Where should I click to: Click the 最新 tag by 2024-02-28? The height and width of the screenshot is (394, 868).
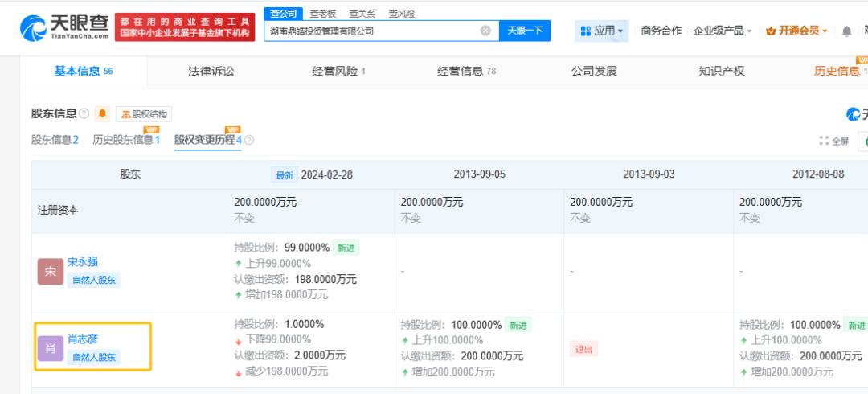pyautogui.click(x=285, y=174)
